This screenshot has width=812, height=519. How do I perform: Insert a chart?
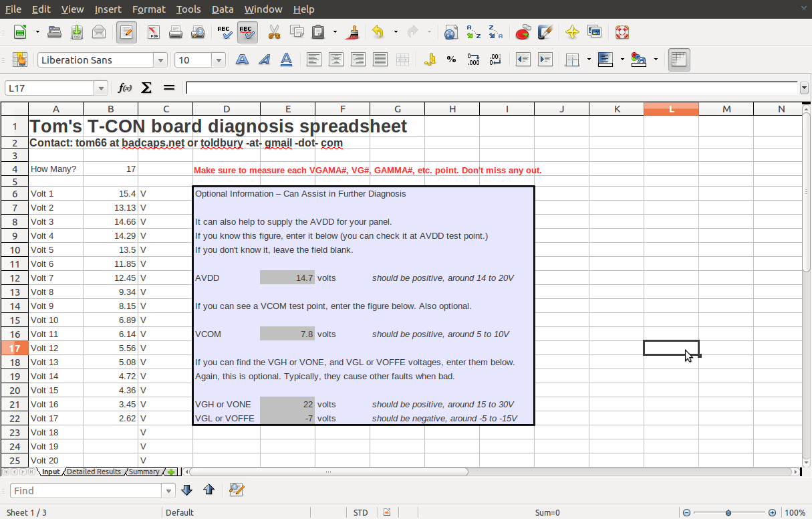pyautogui.click(x=523, y=31)
